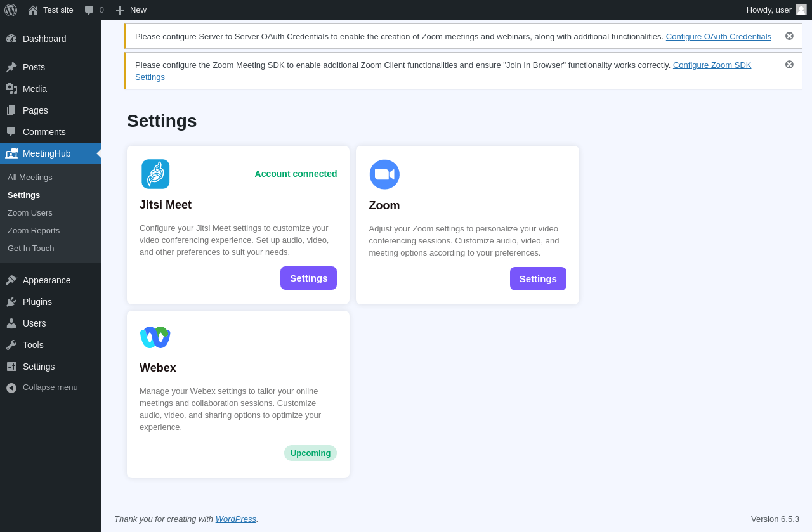Click the Webex logo icon

(155, 337)
